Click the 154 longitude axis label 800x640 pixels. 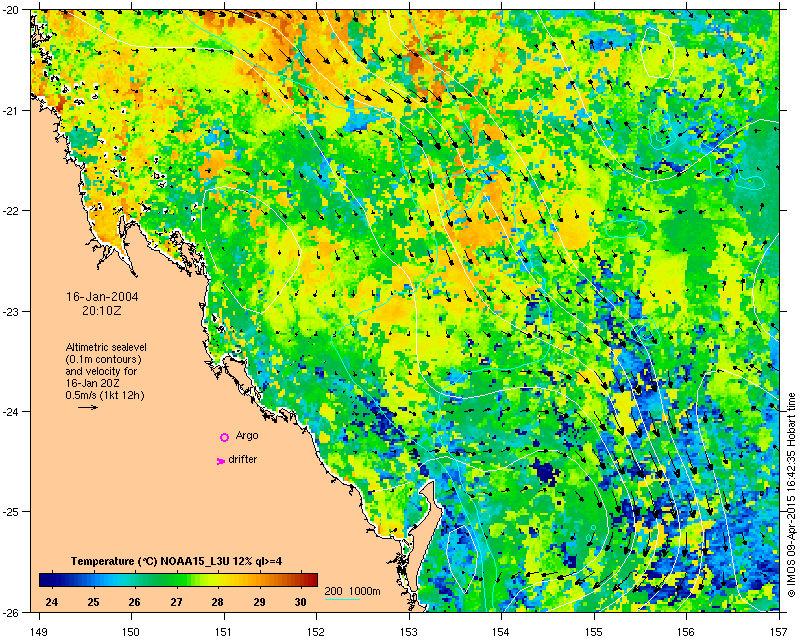coord(502,632)
